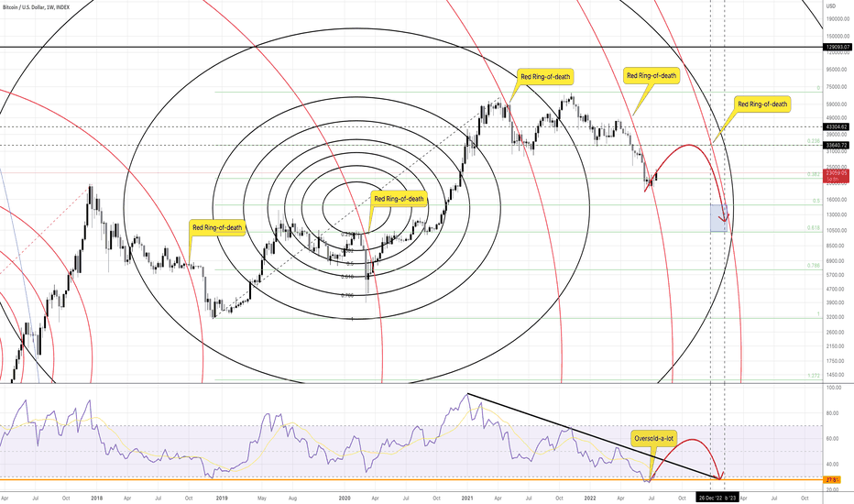Click the 5700.00 price scale label
This screenshot has width=854, height=504.
click(838, 275)
